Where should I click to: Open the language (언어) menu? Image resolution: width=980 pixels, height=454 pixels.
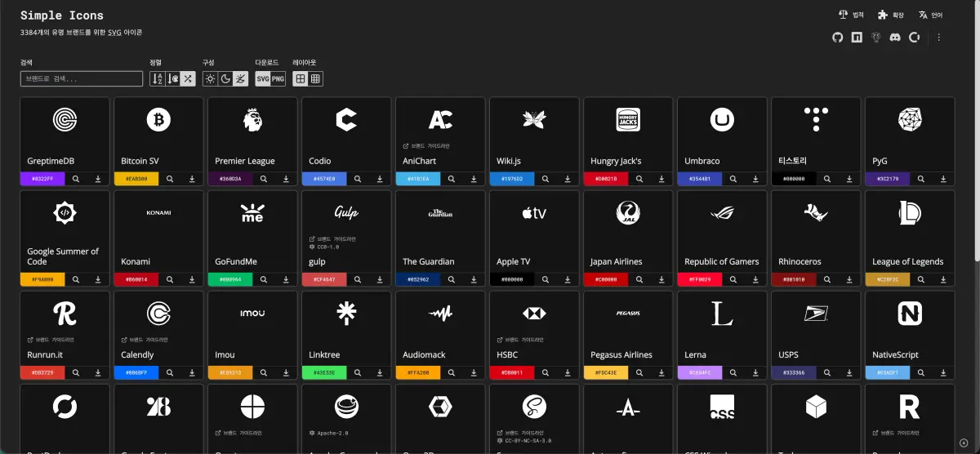[930, 15]
